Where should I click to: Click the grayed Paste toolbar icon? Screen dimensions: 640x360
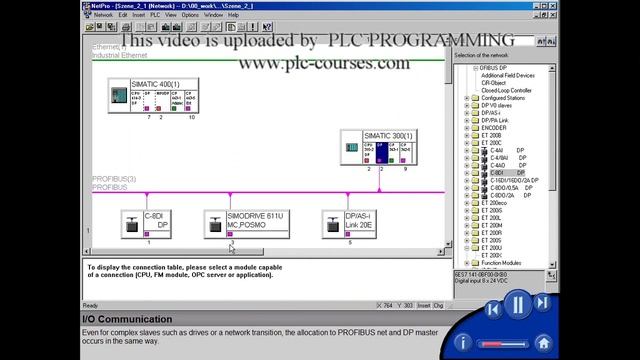[x=151, y=27]
